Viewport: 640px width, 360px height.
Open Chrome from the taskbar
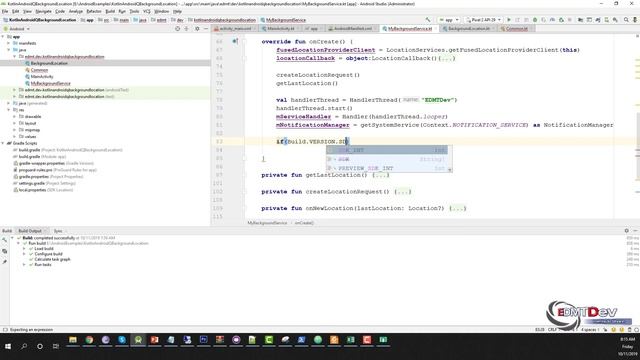[x=89, y=340]
